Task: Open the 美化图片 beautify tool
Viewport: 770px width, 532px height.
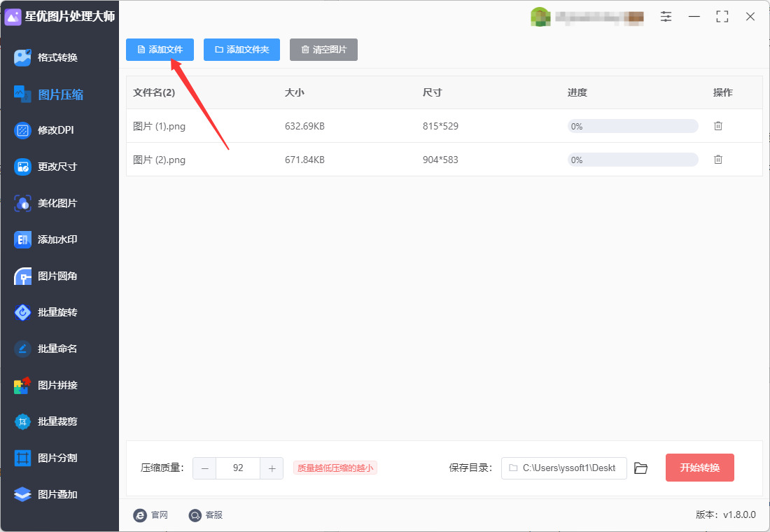Action: coord(45,203)
